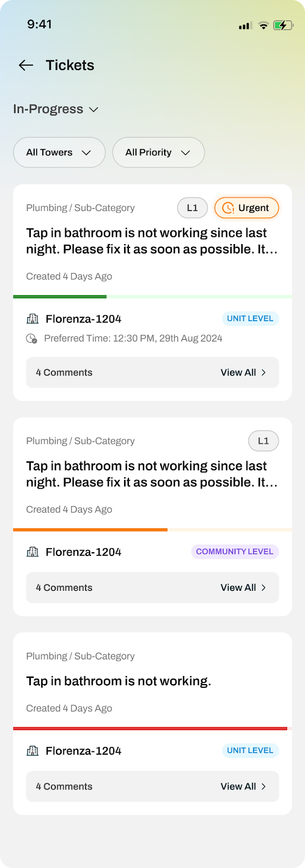
Task: Tap the battery icon in the status bar
Action: (x=283, y=25)
